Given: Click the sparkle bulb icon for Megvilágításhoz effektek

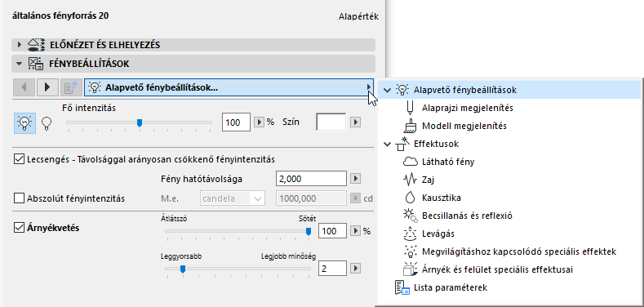Looking at the screenshot, I should point(410,251).
